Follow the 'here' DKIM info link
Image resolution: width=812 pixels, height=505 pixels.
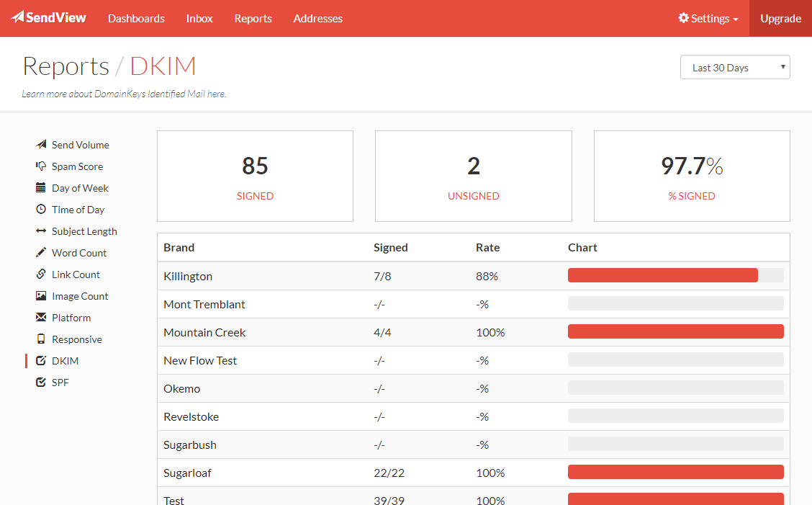click(216, 94)
